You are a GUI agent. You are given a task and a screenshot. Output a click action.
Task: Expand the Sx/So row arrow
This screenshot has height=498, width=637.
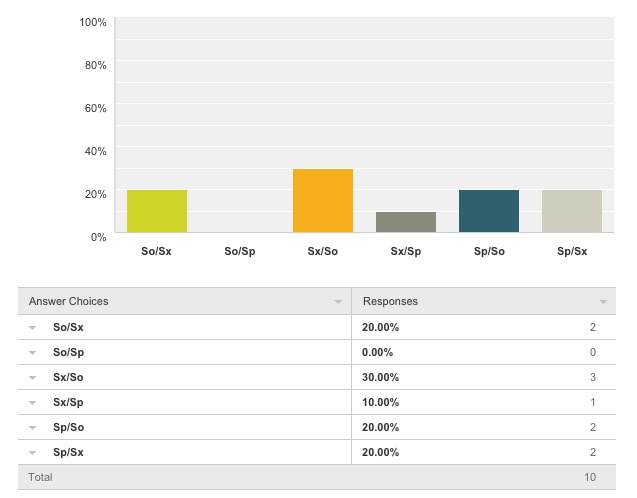pos(32,377)
